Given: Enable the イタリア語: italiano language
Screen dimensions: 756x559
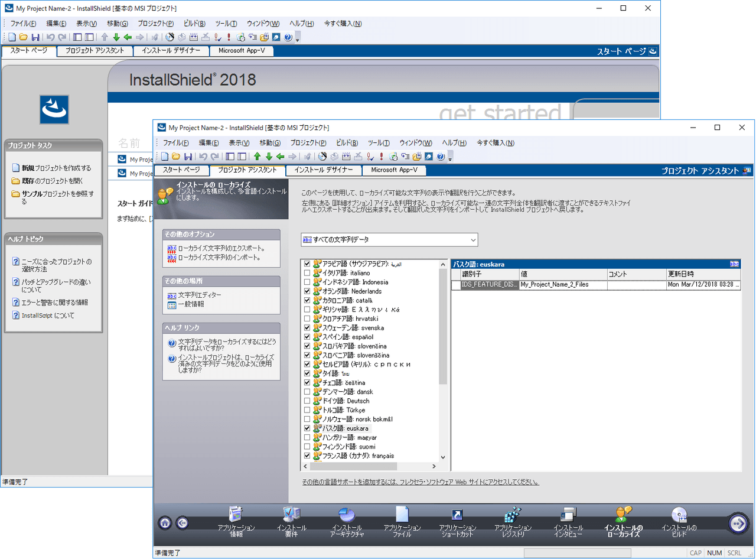Looking at the screenshot, I should click(x=307, y=273).
